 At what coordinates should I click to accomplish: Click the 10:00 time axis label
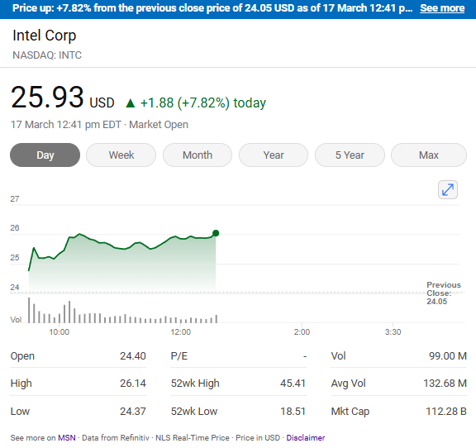[59, 332]
